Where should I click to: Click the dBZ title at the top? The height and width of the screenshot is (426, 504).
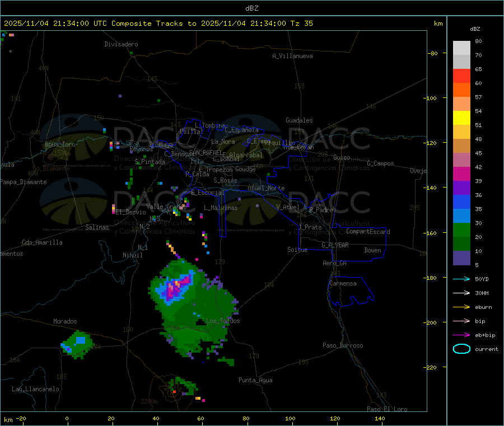252,8
